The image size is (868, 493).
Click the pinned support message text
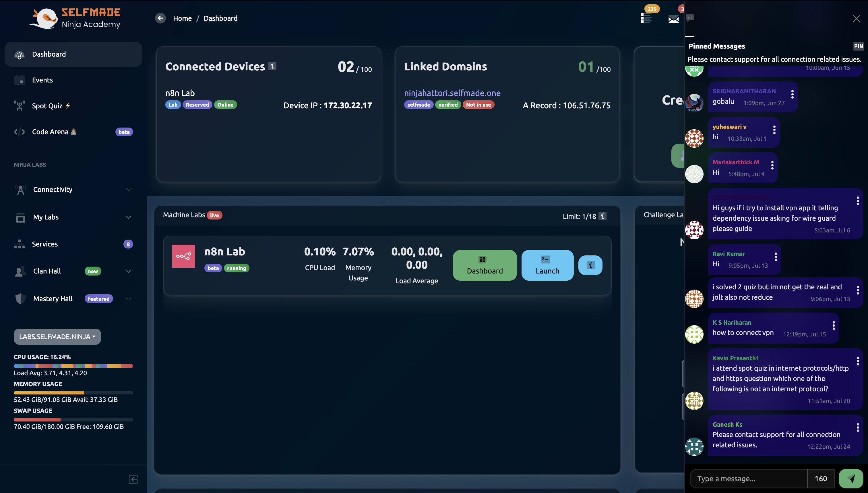[x=774, y=59]
